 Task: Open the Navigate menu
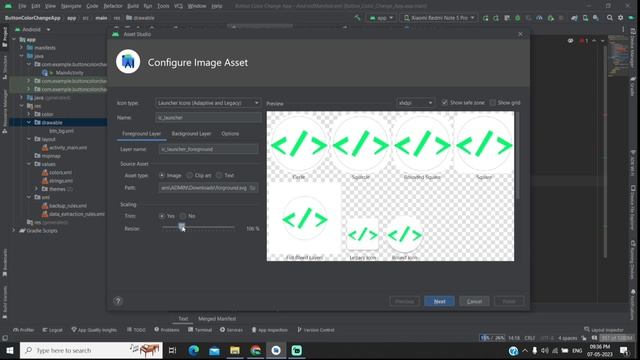pyautogui.click(x=71, y=6)
